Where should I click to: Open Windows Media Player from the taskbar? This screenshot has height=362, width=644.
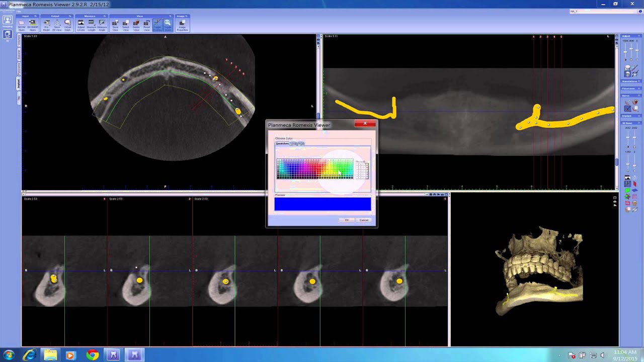click(70, 355)
